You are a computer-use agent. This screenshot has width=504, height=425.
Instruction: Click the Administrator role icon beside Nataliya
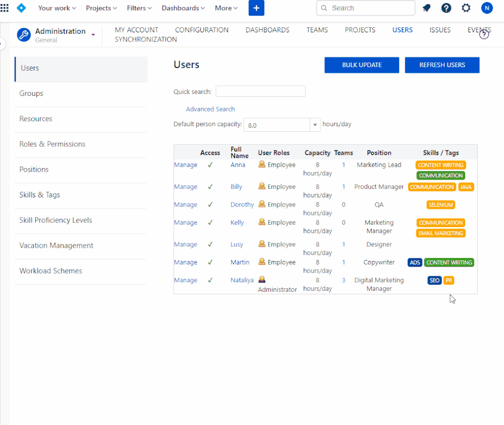(262, 279)
